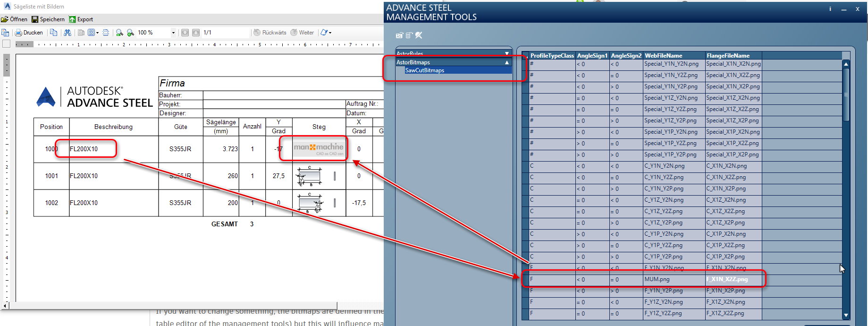Click the Rückwärts navigation button
This screenshot has width=868, height=326.
tap(270, 33)
